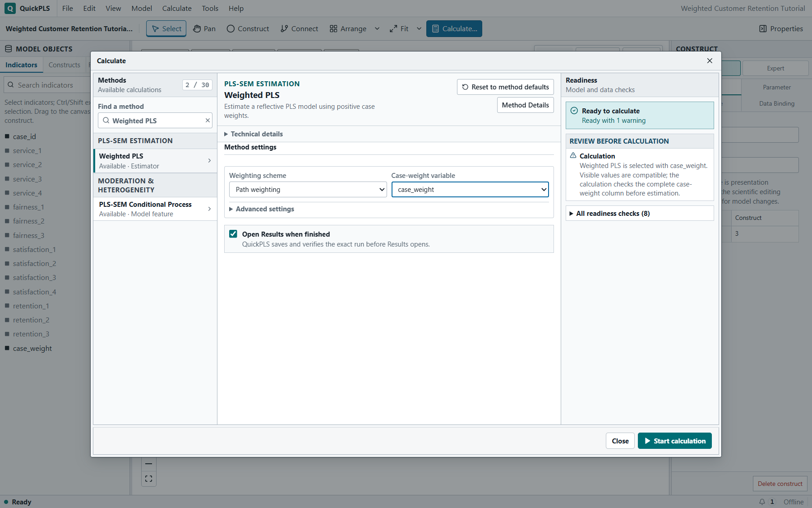
Task: Click Reset to method defaults
Action: (x=505, y=87)
